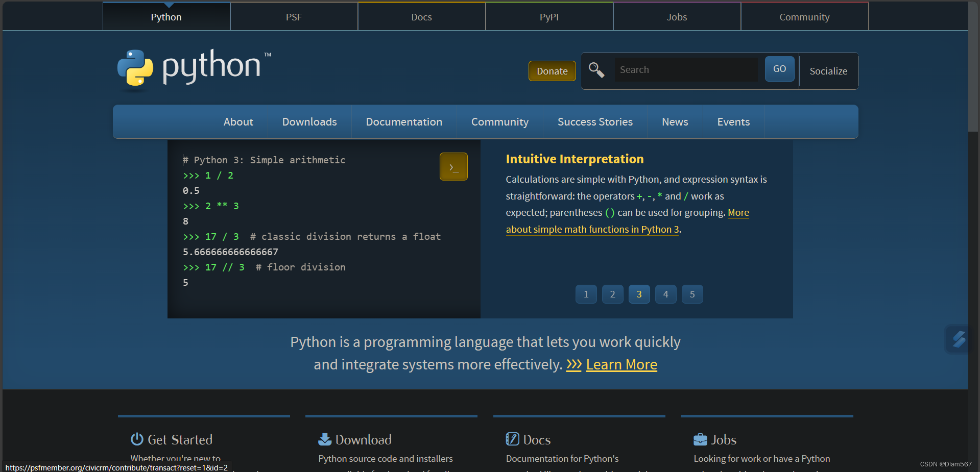Click the 'Intuitive Interpretation' heading

pos(575,159)
